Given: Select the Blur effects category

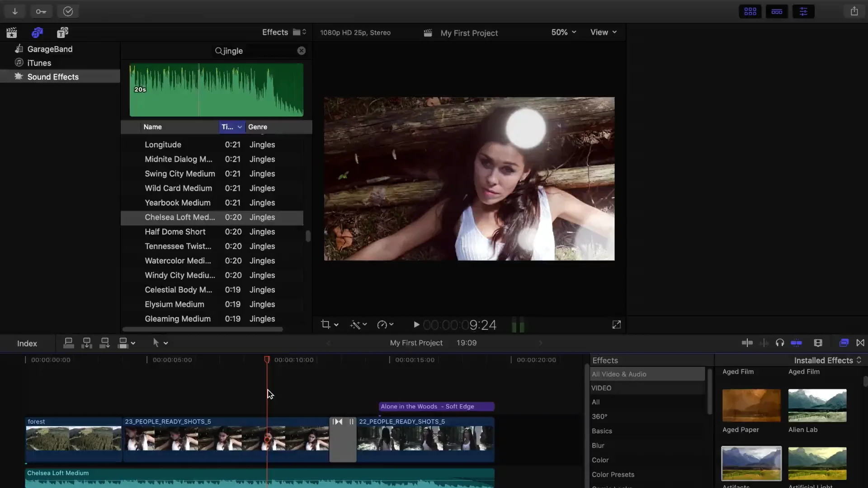Looking at the screenshot, I should point(598,446).
